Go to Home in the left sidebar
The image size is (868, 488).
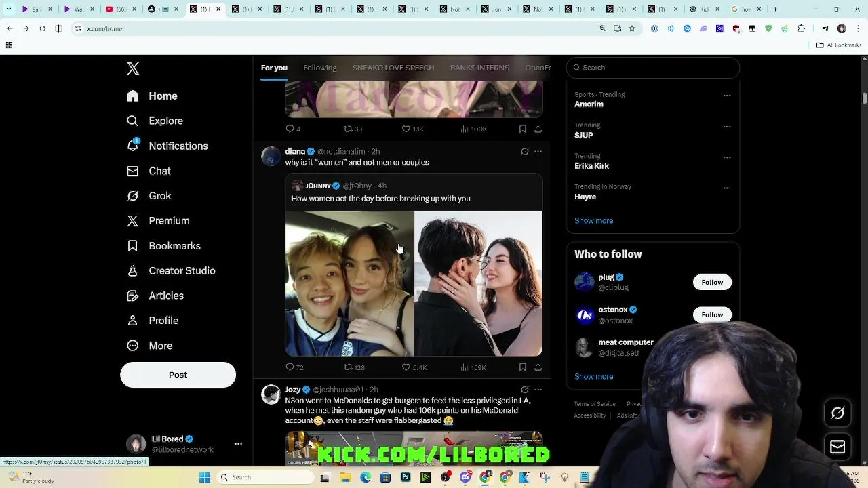(152, 96)
